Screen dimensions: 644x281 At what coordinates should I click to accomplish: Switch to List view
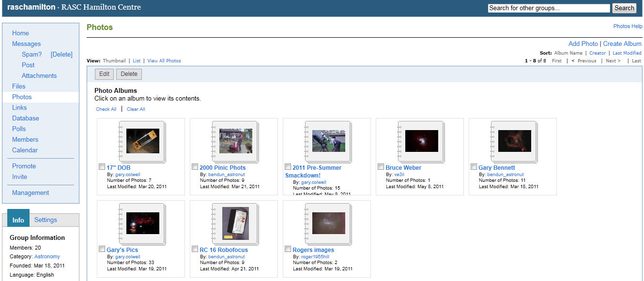(x=137, y=61)
